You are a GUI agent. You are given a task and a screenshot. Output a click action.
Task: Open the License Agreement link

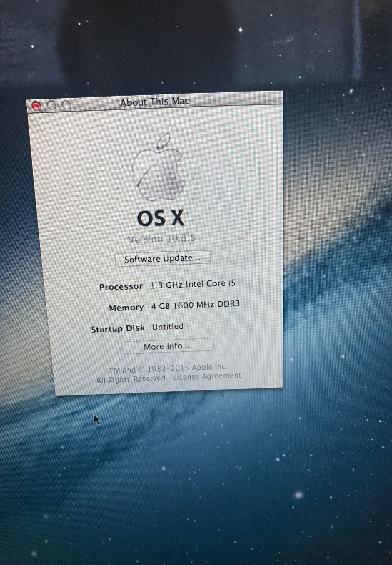(x=207, y=376)
